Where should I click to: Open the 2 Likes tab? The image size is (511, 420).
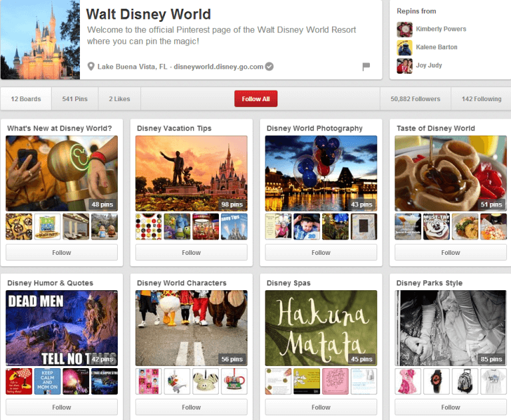click(x=120, y=99)
